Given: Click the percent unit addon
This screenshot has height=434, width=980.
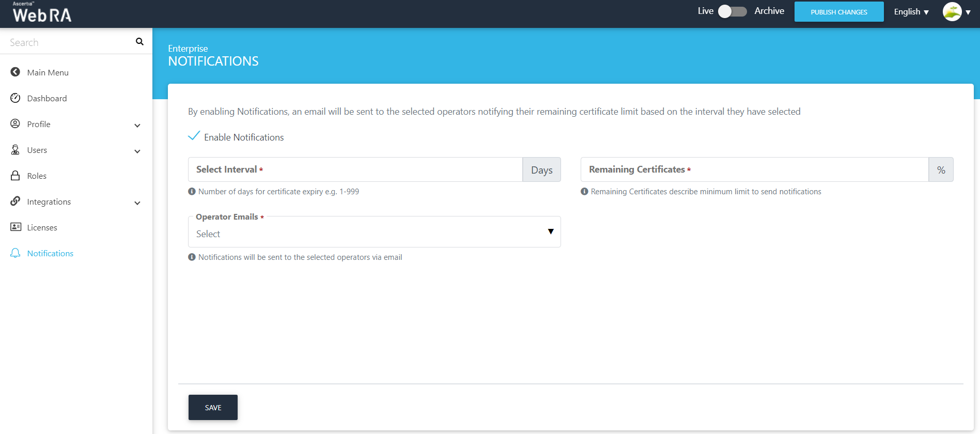Looking at the screenshot, I should (x=941, y=169).
